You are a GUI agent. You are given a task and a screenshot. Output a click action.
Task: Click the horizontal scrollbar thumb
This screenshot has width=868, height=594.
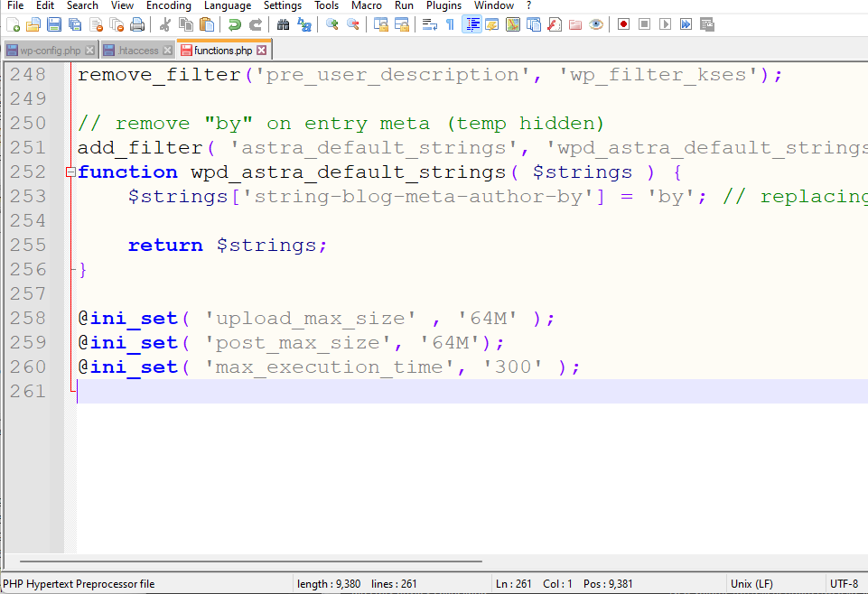click(x=251, y=562)
